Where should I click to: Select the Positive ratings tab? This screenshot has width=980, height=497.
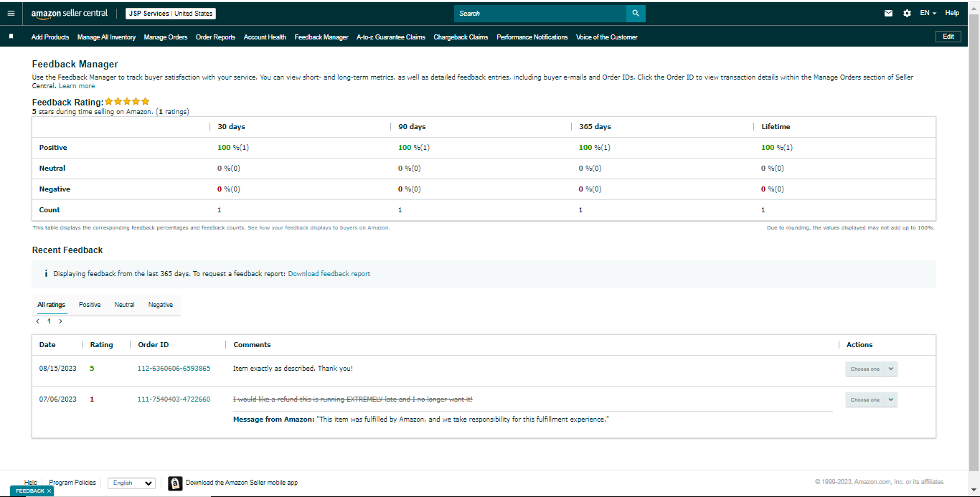point(90,305)
